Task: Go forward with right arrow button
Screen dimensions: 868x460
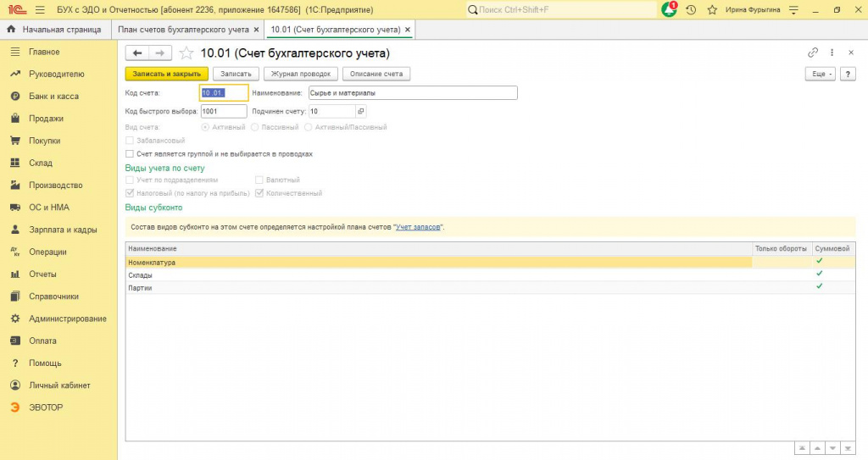Action: (x=160, y=53)
